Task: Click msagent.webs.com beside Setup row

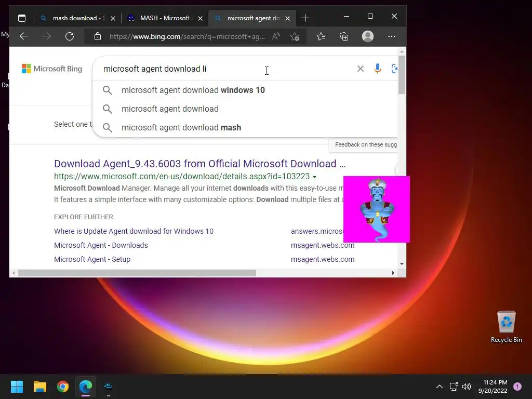Action: point(322,259)
